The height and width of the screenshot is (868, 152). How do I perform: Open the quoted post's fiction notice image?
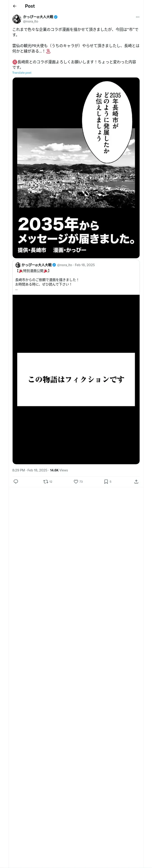pyautogui.click(x=76, y=379)
